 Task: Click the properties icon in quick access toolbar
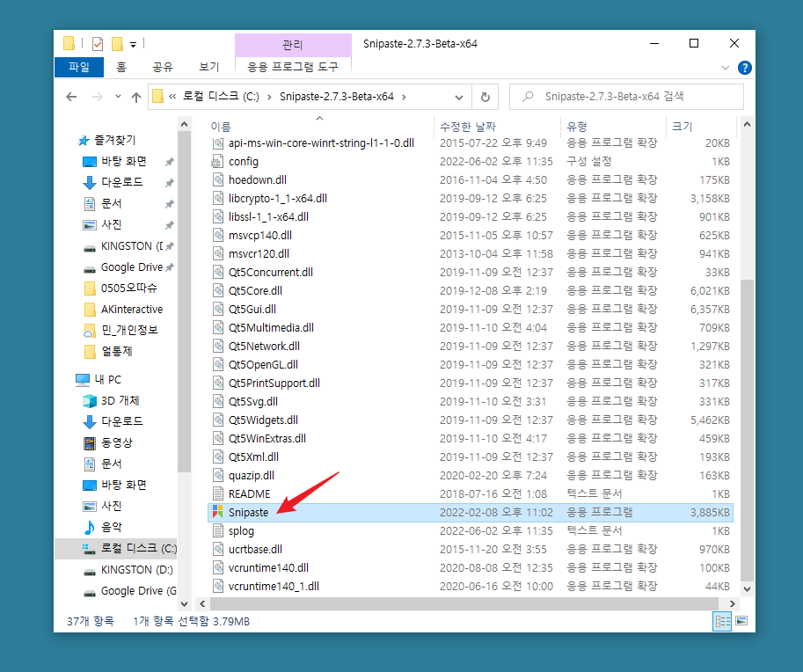point(98,44)
